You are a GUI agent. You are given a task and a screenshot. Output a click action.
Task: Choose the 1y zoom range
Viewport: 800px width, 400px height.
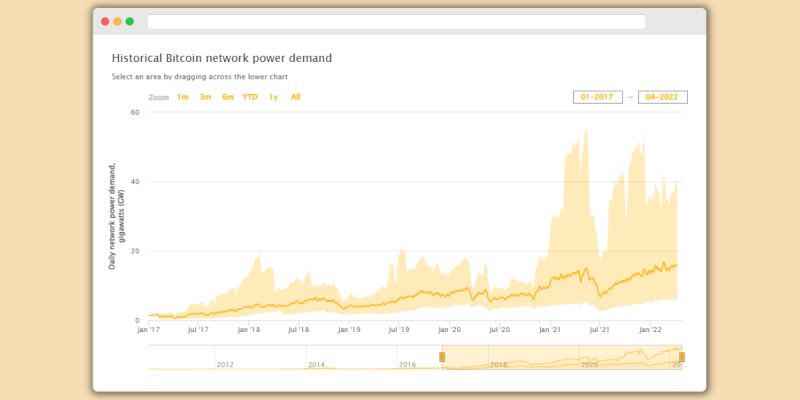tap(273, 97)
